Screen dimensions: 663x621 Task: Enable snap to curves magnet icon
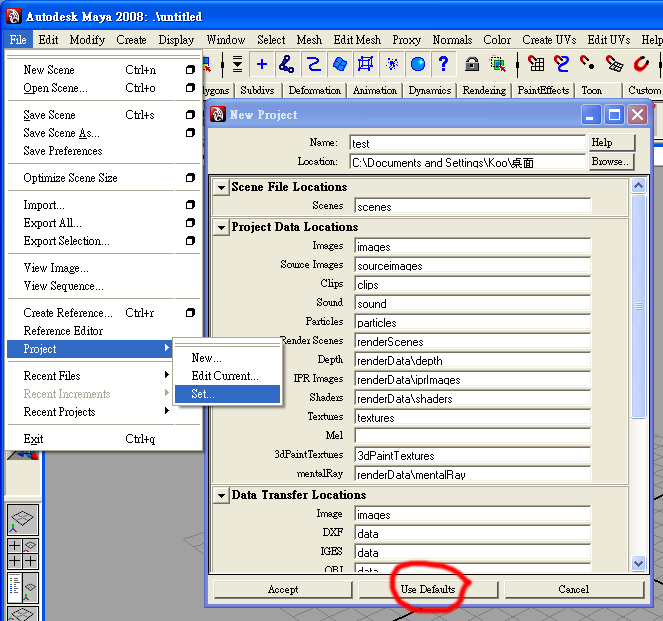(x=562, y=64)
